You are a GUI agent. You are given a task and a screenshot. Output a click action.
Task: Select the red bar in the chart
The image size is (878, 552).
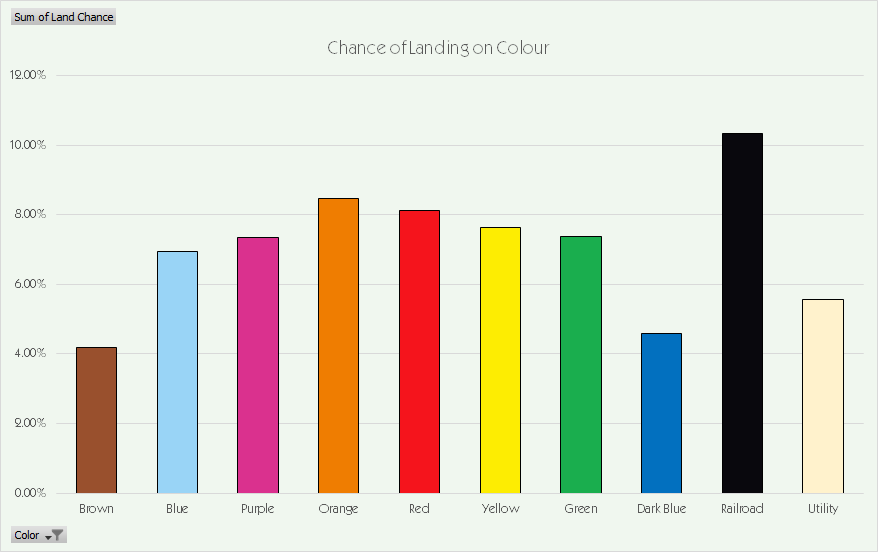tap(419, 351)
